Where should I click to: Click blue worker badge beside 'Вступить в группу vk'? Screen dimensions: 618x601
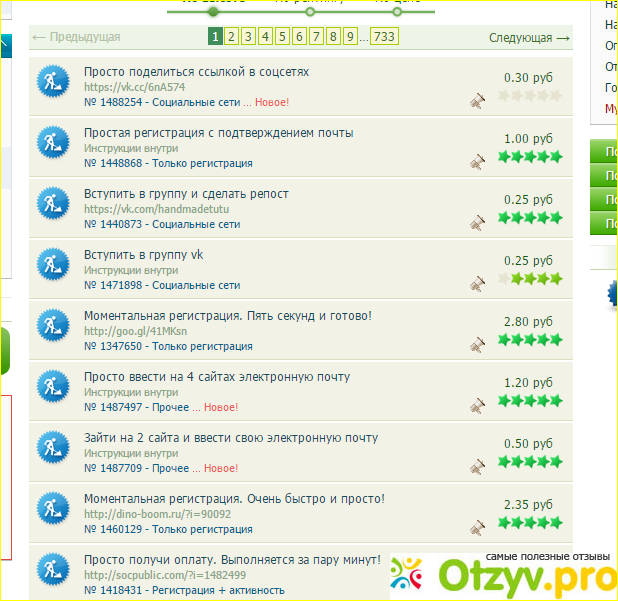pyautogui.click(x=51, y=267)
